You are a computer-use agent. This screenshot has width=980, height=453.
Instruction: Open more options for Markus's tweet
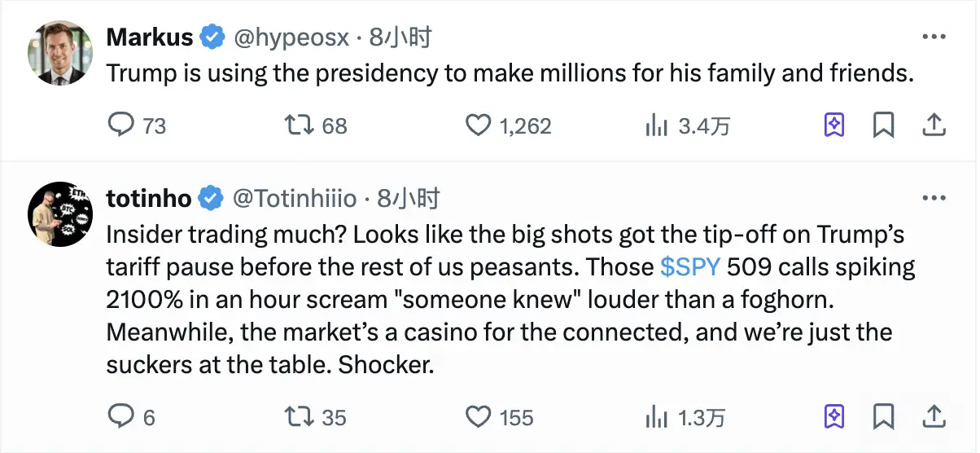click(933, 37)
